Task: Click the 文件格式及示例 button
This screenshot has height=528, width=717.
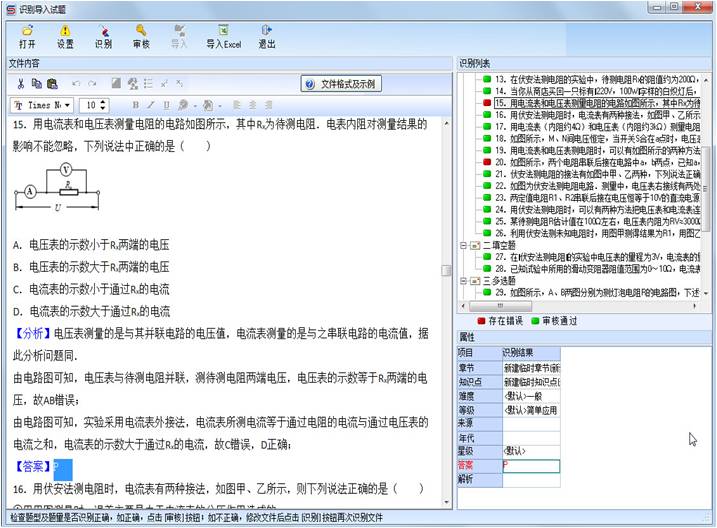Action: (341, 84)
